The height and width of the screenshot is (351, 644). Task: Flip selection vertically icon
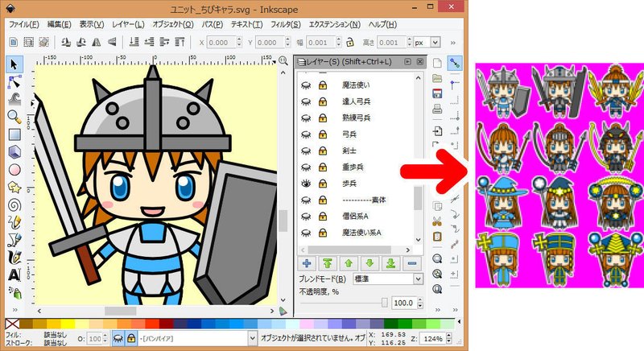[111, 42]
